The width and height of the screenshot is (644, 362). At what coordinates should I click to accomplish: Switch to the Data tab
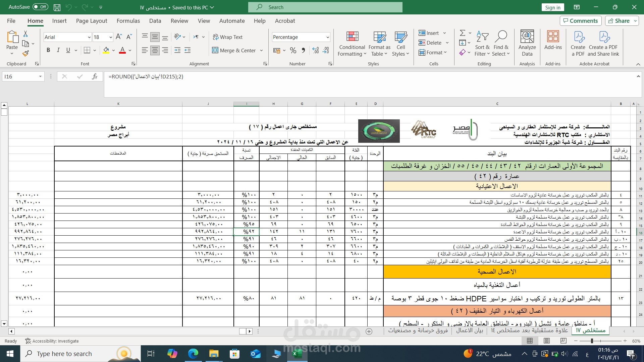coord(155,21)
